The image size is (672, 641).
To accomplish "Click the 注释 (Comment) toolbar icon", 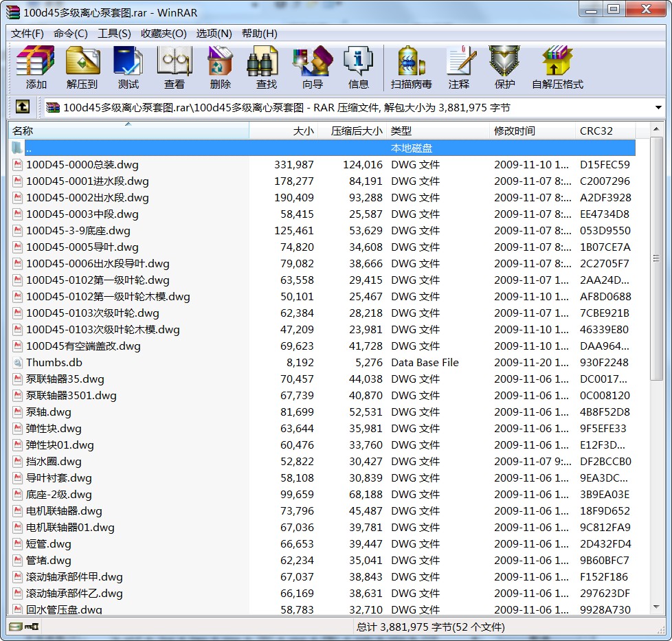I will [x=461, y=61].
